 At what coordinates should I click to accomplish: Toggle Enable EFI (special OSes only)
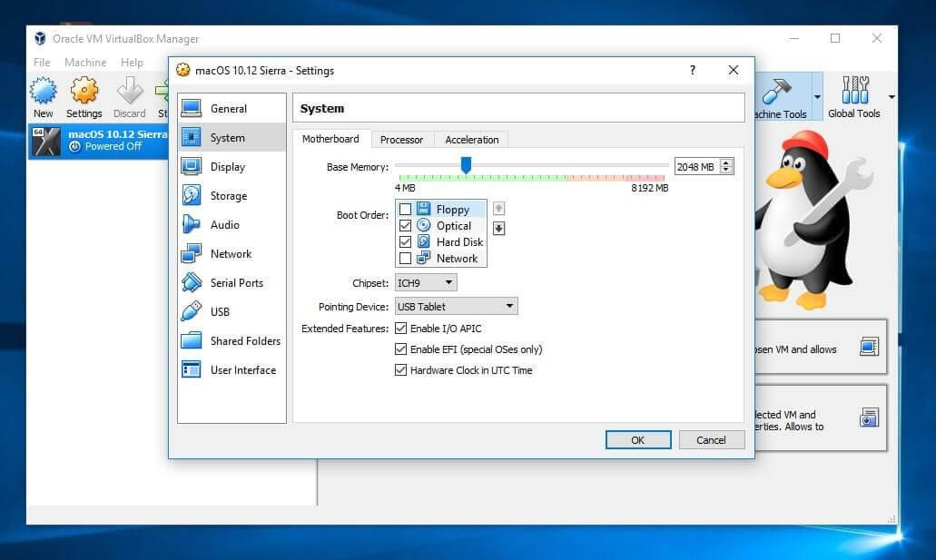tap(401, 349)
